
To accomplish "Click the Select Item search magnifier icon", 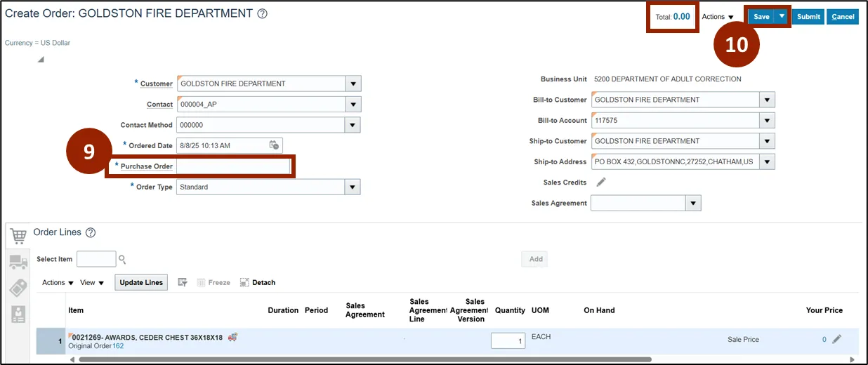I will (x=122, y=260).
